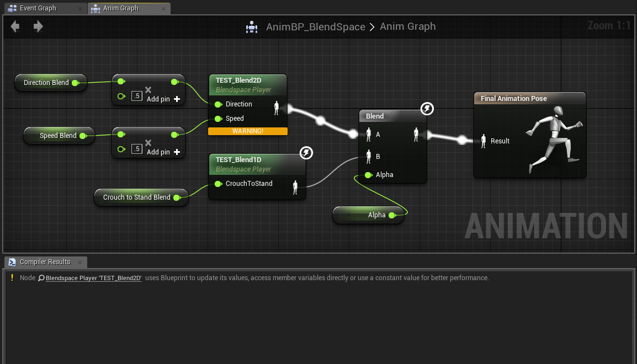Click the Alpha variable node output pin
Screen dimensions: 637x364
(x=392, y=215)
